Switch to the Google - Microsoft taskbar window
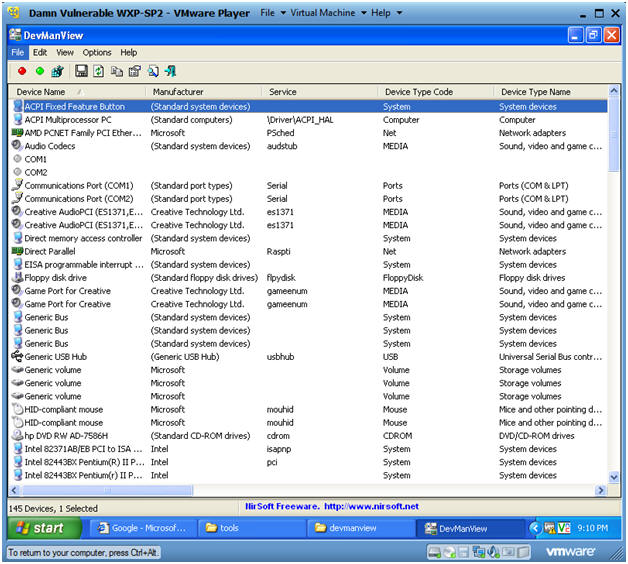 tap(143, 528)
